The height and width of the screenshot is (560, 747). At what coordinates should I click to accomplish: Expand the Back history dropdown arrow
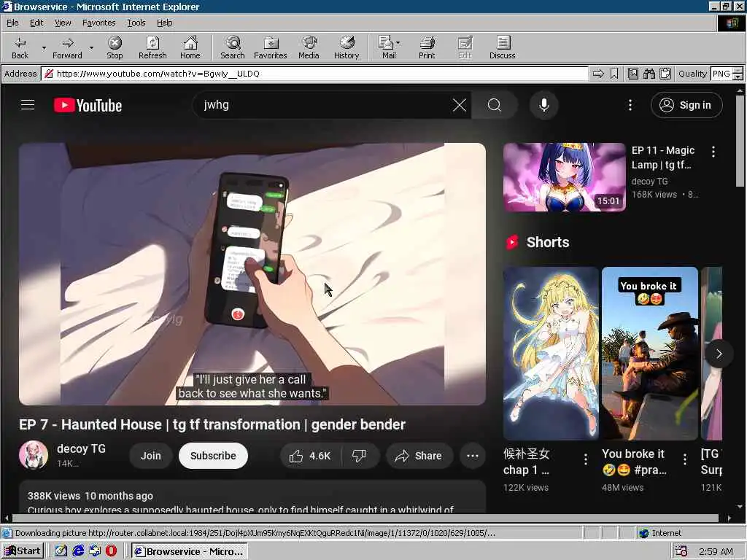coord(44,47)
